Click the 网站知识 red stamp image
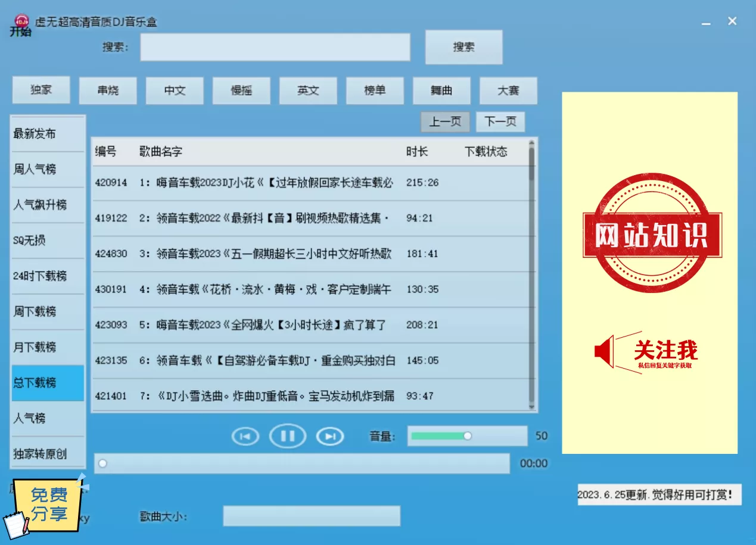This screenshot has width=756, height=545. tap(650, 234)
